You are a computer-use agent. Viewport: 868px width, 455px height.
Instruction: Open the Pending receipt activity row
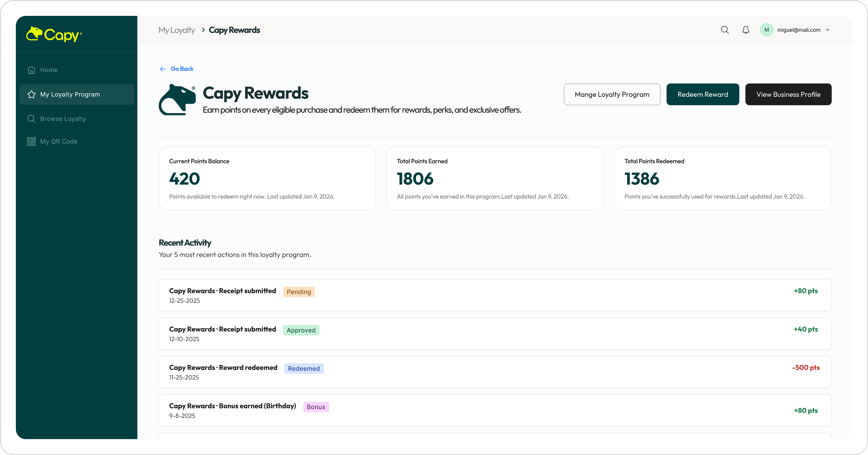click(494, 295)
